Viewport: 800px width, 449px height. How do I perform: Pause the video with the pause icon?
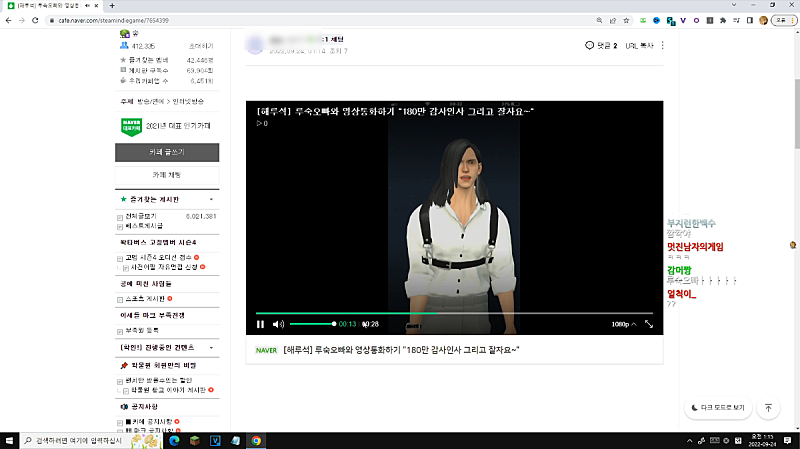[x=260, y=324]
